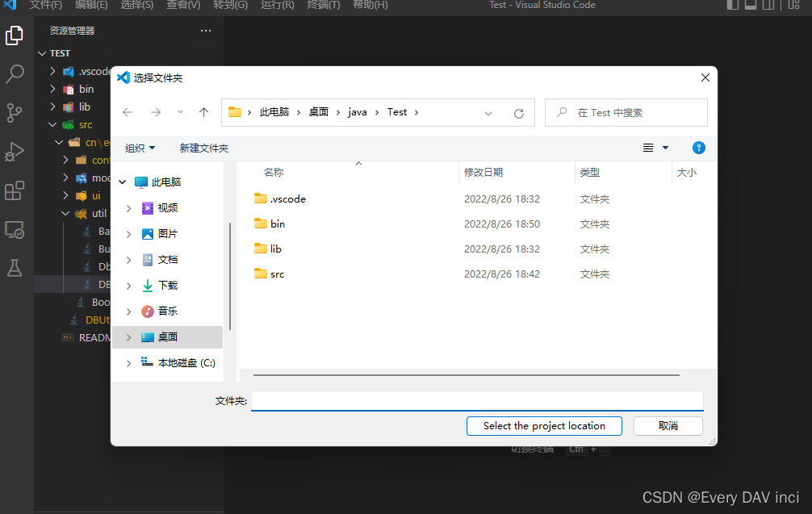The height and width of the screenshot is (514, 812).
Task: Click the 取消 button
Action: pyautogui.click(x=668, y=426)
